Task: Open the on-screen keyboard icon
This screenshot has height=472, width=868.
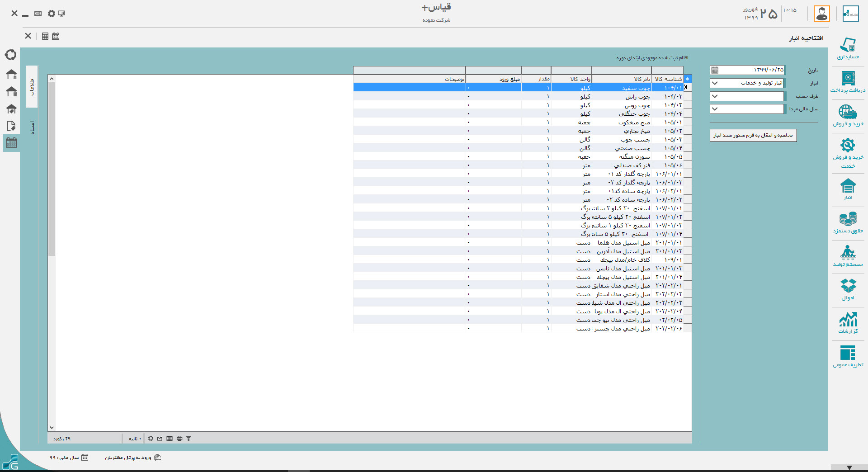Action: click(38, 14)
